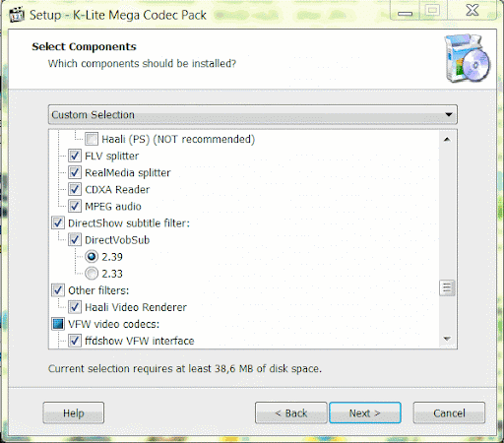Click the 'FLV splitter' label text

[x=112, y=157]
